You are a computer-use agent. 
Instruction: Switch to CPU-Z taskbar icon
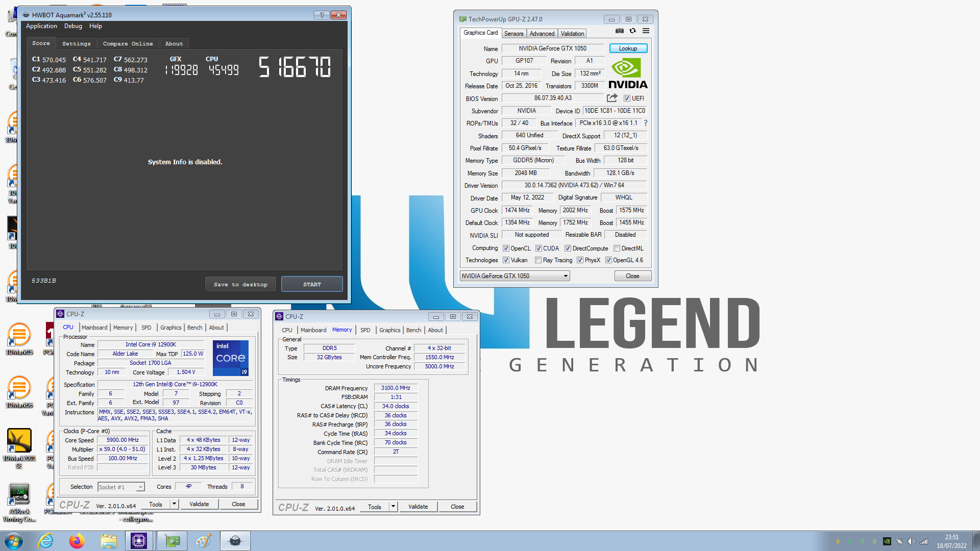(139, 541)
